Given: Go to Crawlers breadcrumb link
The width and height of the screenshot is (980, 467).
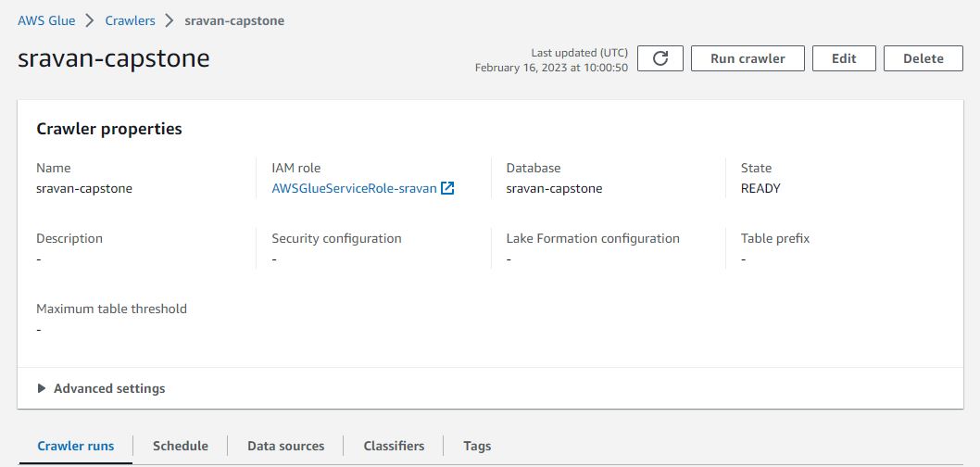Looking at the screenshot, I should (129, 20).
